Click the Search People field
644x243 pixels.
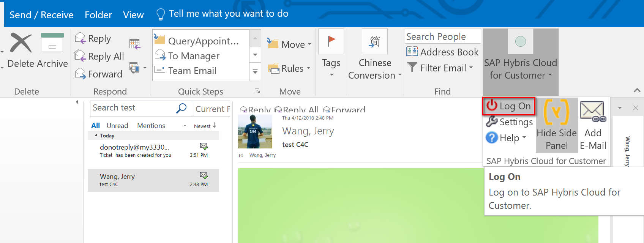[x=443, y=36]
